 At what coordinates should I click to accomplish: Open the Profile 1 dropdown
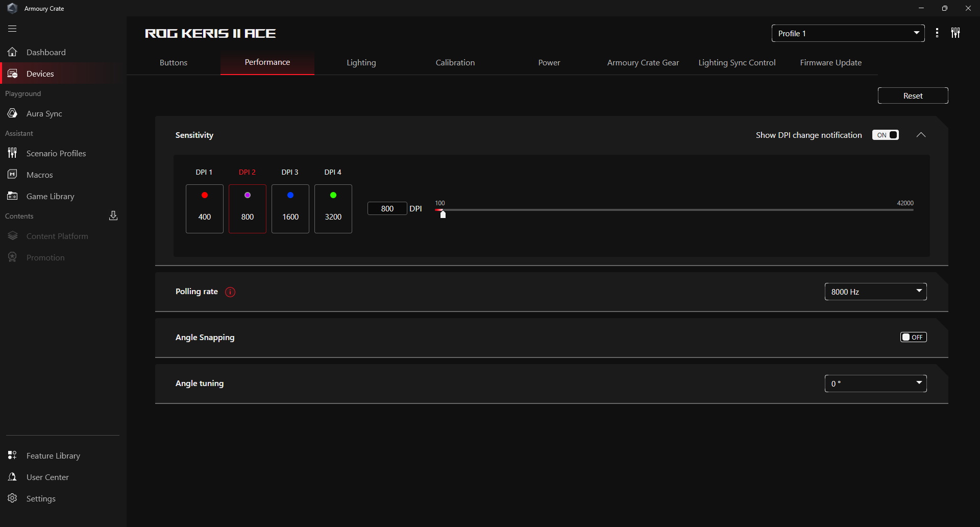[x=848, y=33]
